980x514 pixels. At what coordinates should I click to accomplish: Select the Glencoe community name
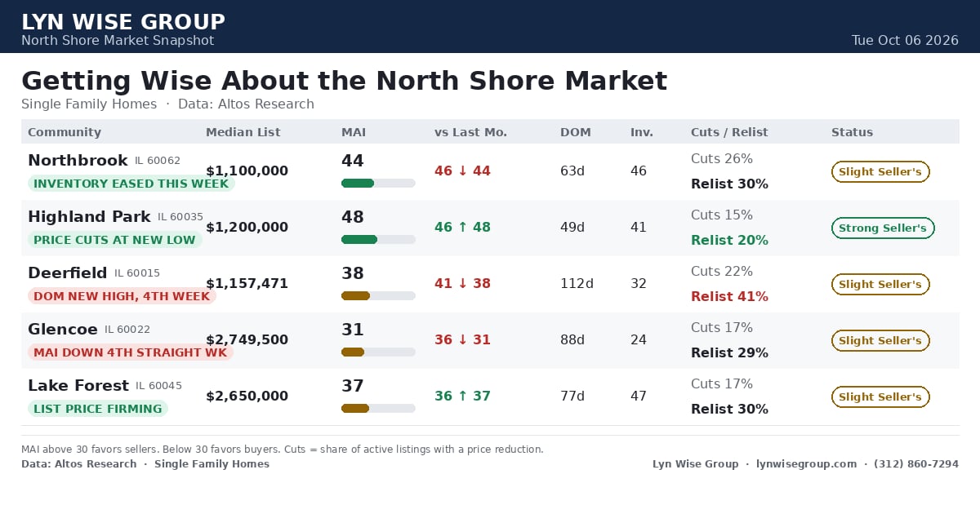(63, 330)
